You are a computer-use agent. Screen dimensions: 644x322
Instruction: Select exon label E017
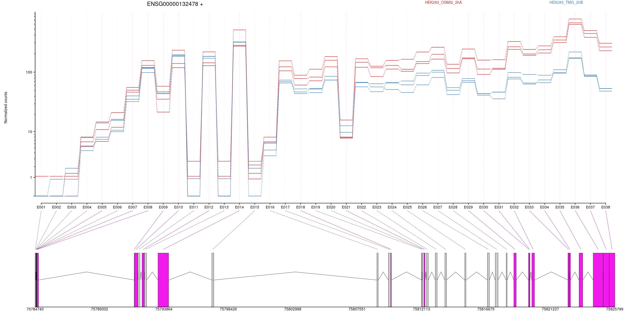(x=285, y=207)
